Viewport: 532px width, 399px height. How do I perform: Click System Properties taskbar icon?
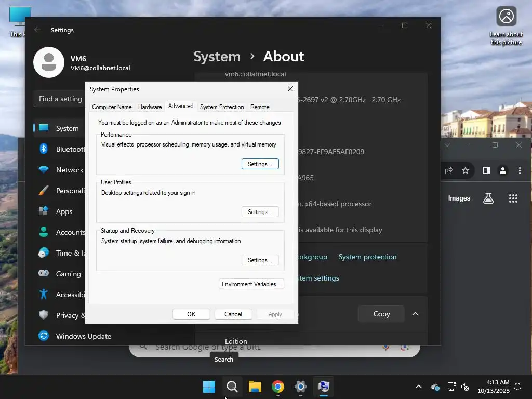(324, 387)
